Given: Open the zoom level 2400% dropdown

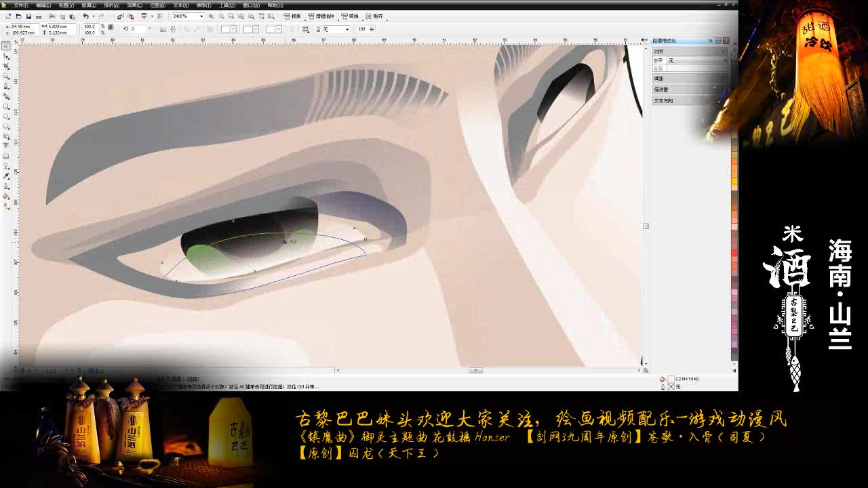Looking at the screenshot, I should click(x=201, y=16).
